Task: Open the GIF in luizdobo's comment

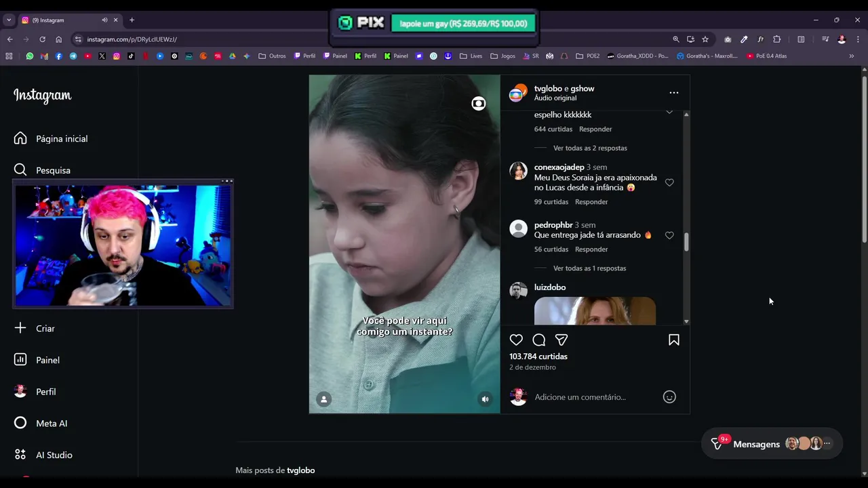Action: click(x=595, y=310)
